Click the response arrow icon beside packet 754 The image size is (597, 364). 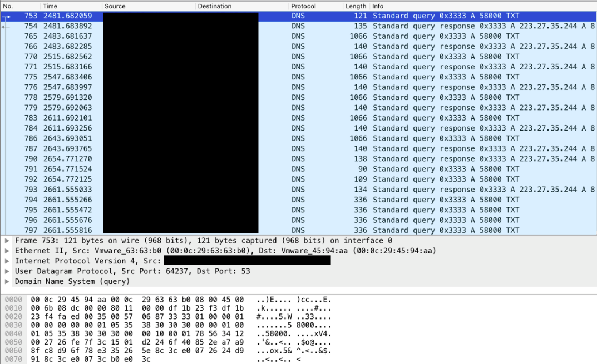coord(6,26)
